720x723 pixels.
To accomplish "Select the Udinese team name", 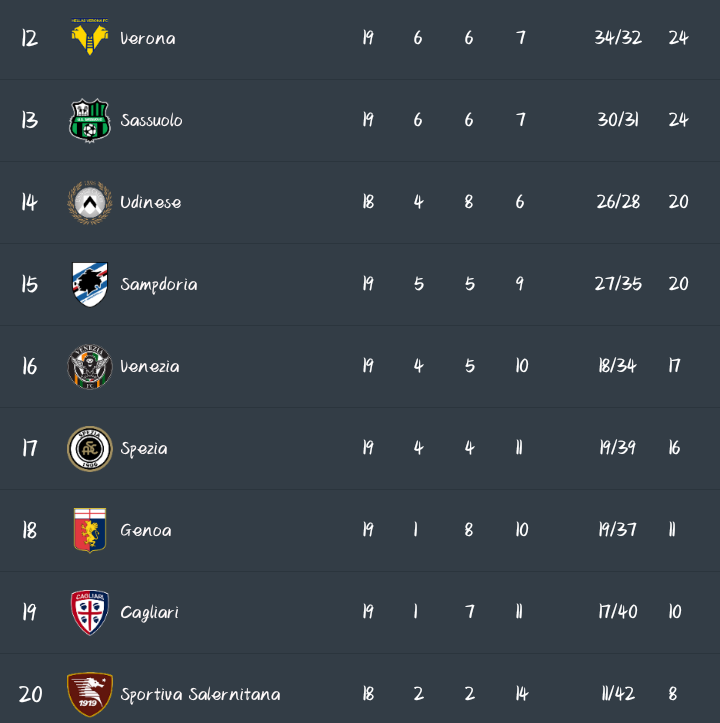I will [151, 203].
